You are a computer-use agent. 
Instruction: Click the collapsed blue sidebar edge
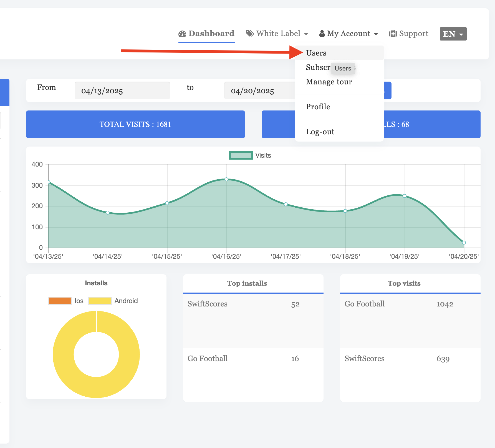click(x=4, y=92)
